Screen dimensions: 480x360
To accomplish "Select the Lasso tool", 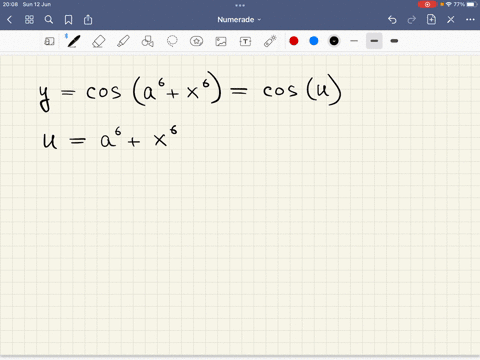I will pos(172,41).
